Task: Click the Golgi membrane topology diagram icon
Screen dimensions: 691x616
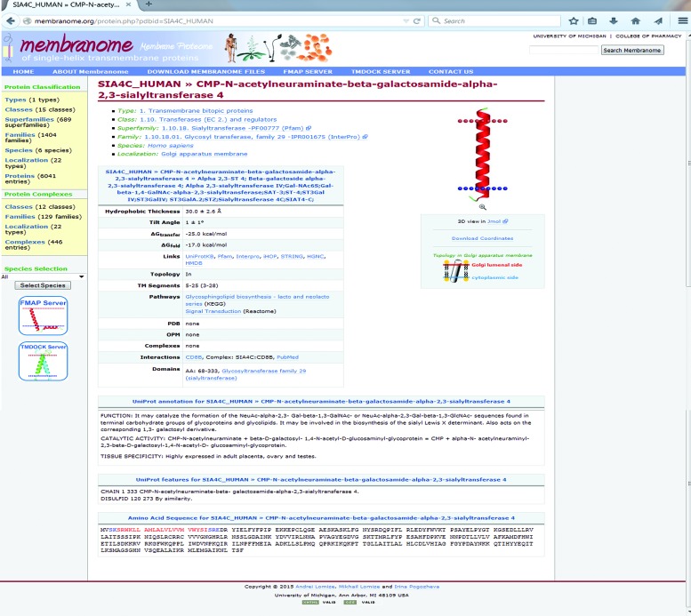Action: tap(455, 270)
